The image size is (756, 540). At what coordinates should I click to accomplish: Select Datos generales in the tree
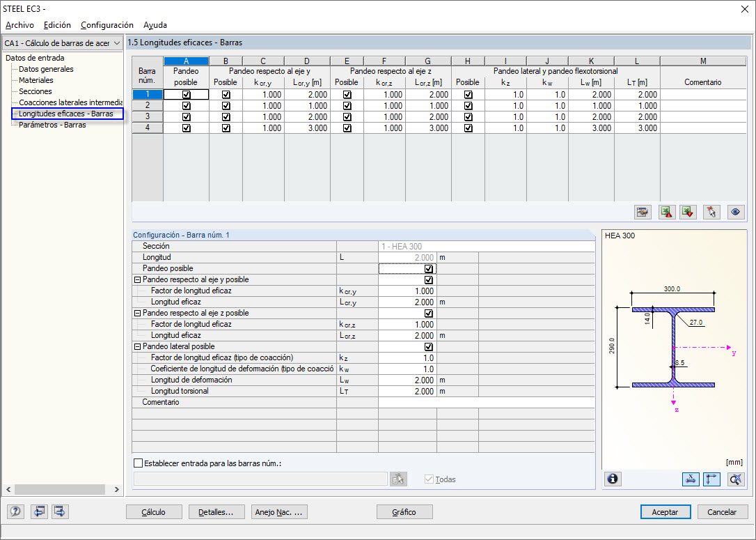46,69
